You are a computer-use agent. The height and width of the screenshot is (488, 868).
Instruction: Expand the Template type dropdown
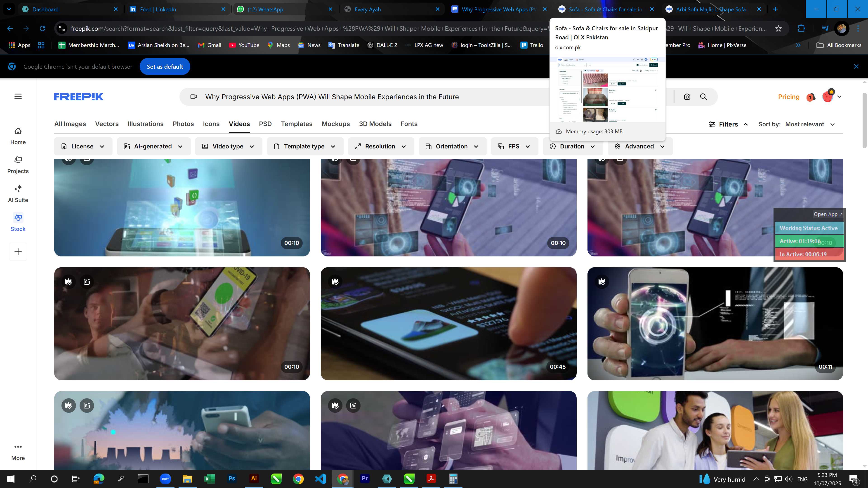(305, 146)
